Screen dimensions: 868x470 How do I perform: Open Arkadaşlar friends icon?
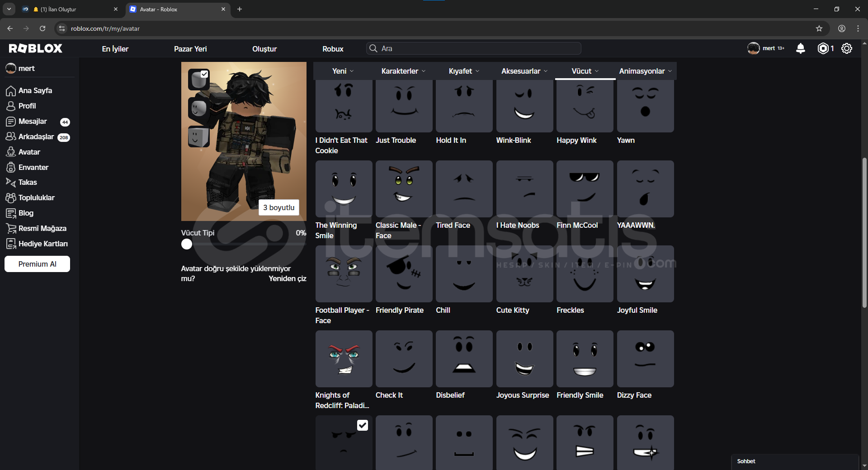pyautogui.click(x=11, y=136)
